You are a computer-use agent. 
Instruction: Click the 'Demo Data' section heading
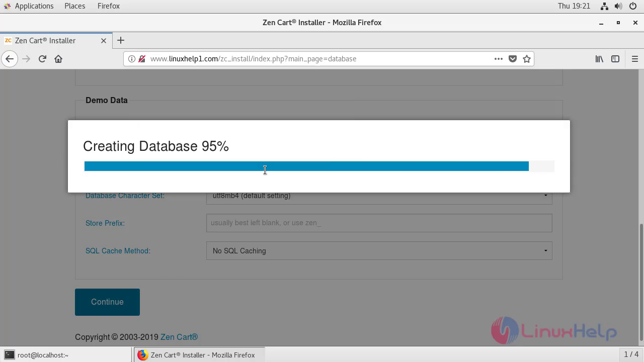click(107, 100)
